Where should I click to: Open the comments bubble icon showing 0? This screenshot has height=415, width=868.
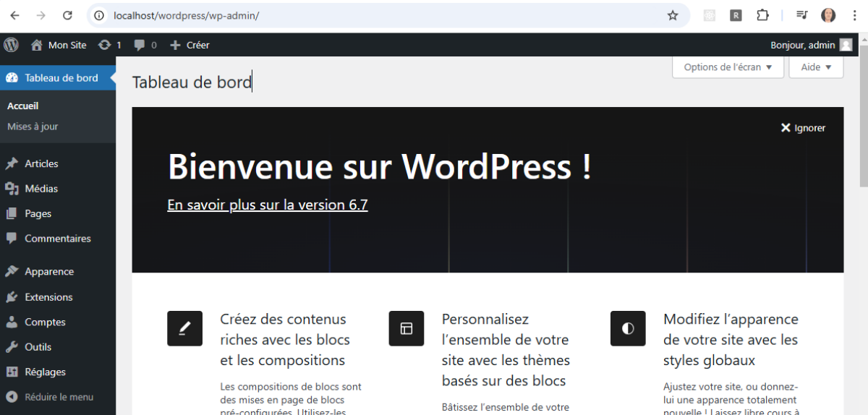[x=140, y=45]
